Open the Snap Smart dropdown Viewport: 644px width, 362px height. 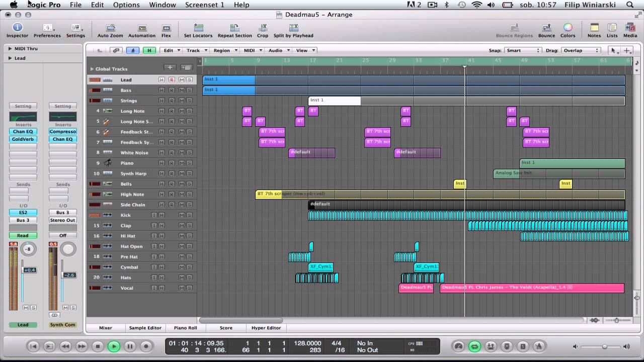[x=523, y=50]
